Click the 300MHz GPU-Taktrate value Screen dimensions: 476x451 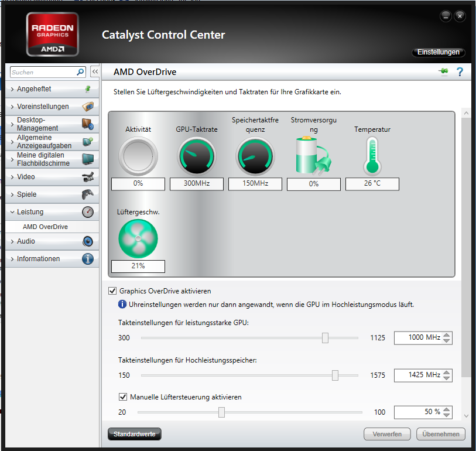(x=197, y=184)
